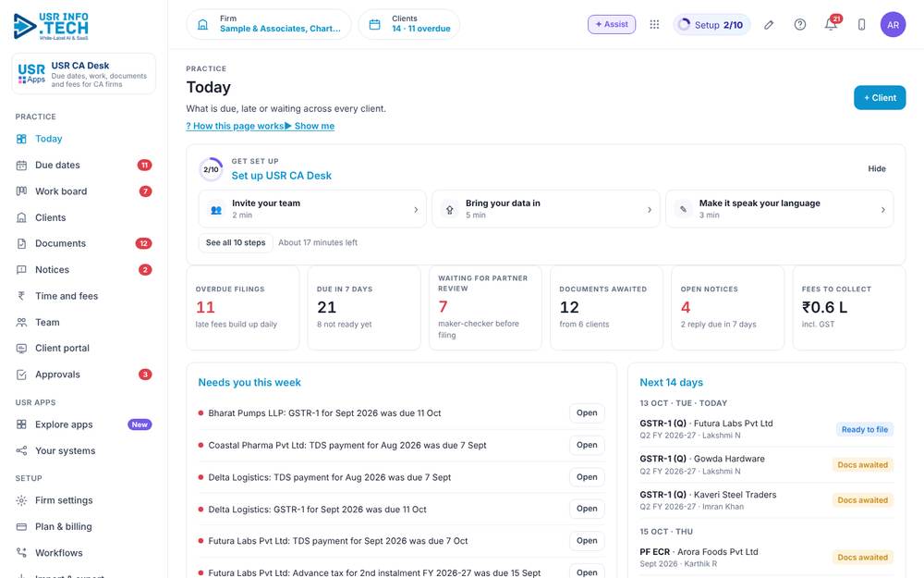Open Documents in the sidebar
The height and width of the screenshot is (578, 924).
tap(84, 243)
